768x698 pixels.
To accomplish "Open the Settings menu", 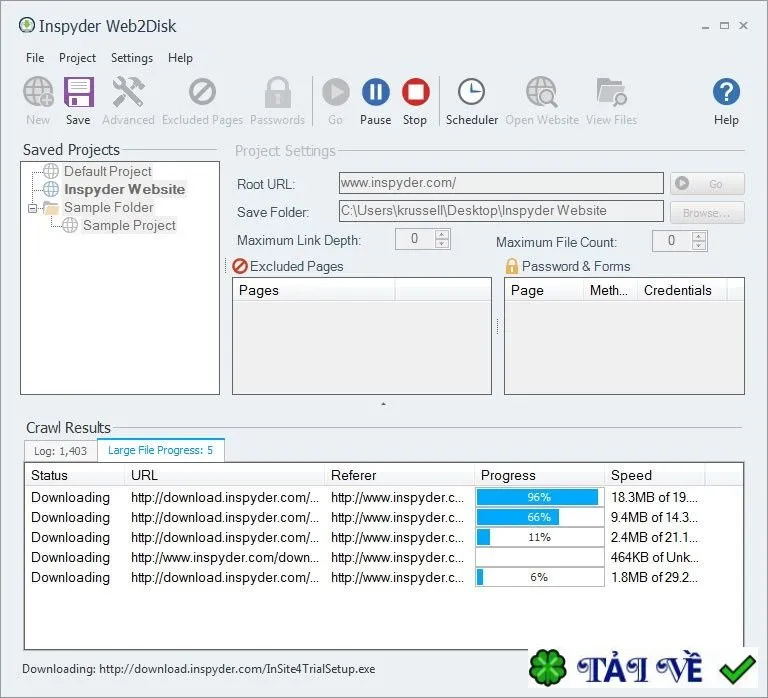I will click(x=132, y=58).
